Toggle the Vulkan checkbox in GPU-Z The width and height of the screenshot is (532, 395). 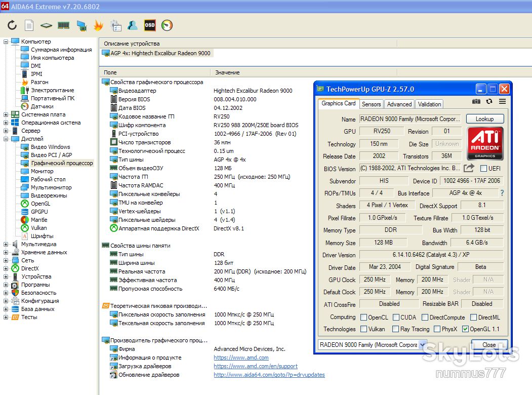coord(363,329)
